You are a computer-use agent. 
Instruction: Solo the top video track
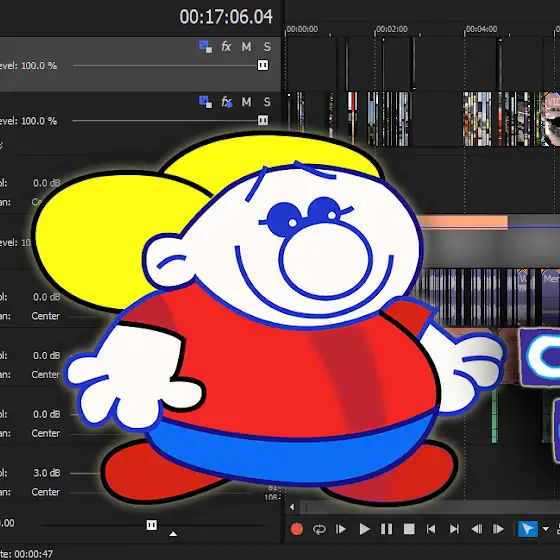tap(267, 47)
